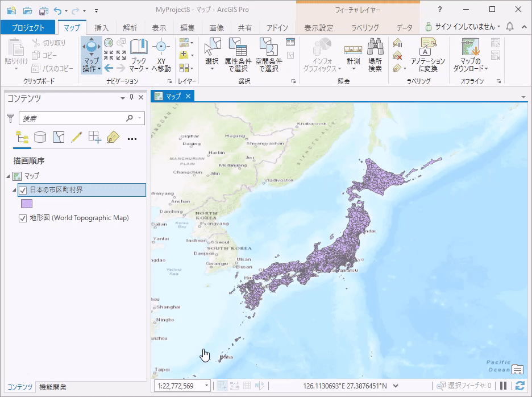Click パスのコピー Copy Path button
The height and width of the screenshot is (397, 532).
point(52,68)
